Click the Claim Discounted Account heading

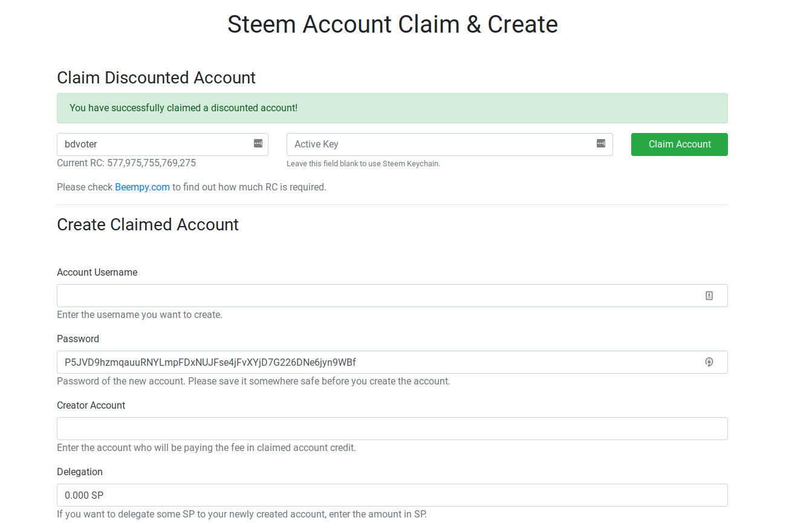click(156, 78)
